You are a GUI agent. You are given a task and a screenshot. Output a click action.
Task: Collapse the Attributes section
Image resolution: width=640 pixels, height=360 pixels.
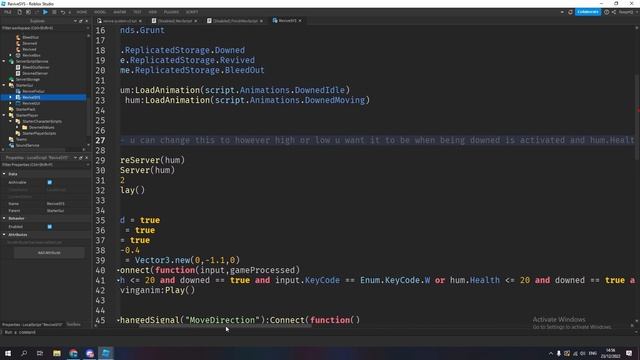(4, 235)
